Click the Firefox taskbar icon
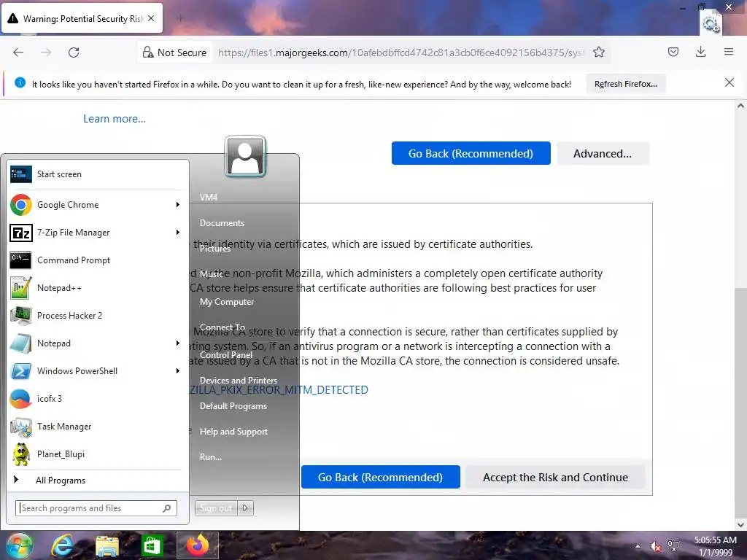Screen dimensions: 747x560 197,545
